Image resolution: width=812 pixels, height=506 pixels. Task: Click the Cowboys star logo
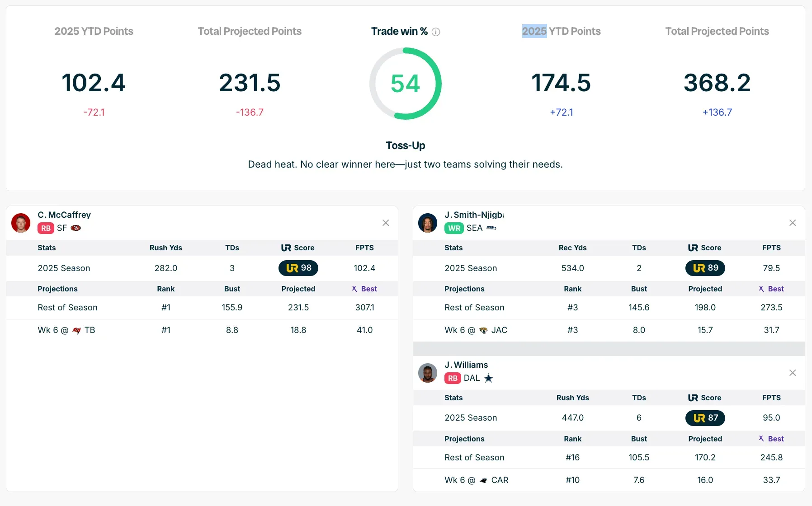click(x=488, y=378)
